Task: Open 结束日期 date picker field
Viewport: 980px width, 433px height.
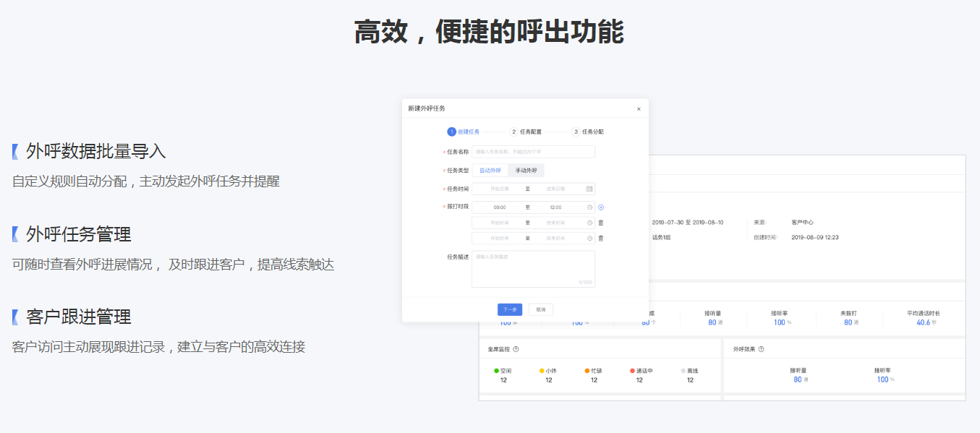Action: pos(555,189)
